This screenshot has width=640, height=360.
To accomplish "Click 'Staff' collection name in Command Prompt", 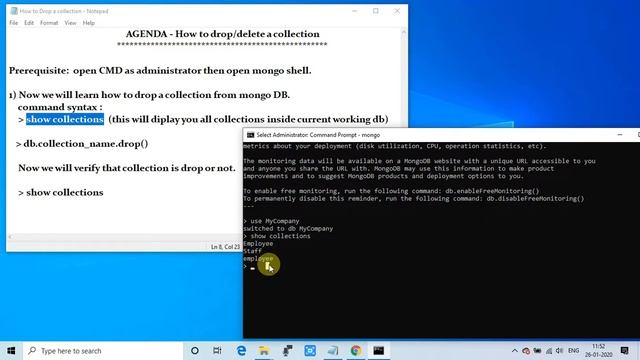I will click(x=252, y=251).
